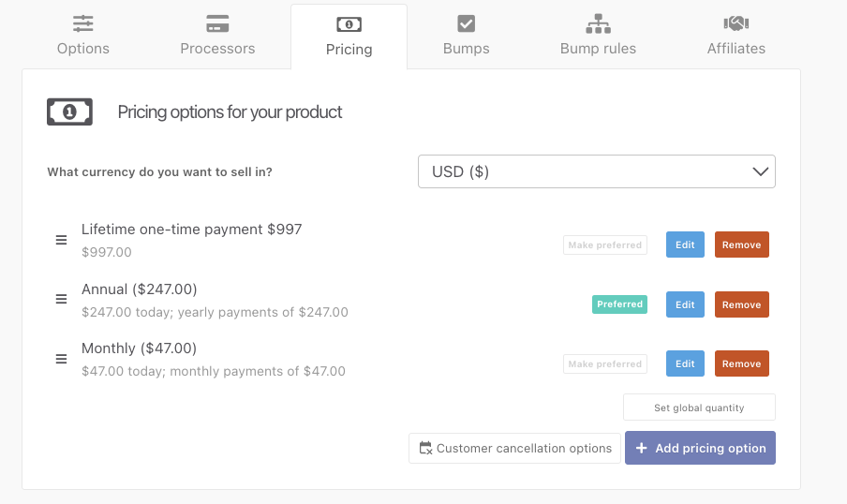Viewport: 847px width, 504px height.
Task: Click the Options sliders icon
Action: coord(83,23)
